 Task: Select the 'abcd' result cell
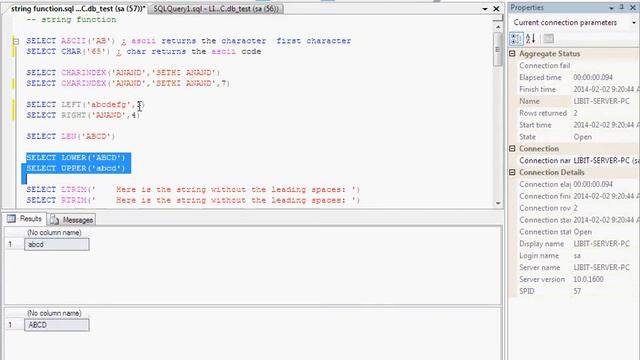pyautogui.click(x=57, y=244)
